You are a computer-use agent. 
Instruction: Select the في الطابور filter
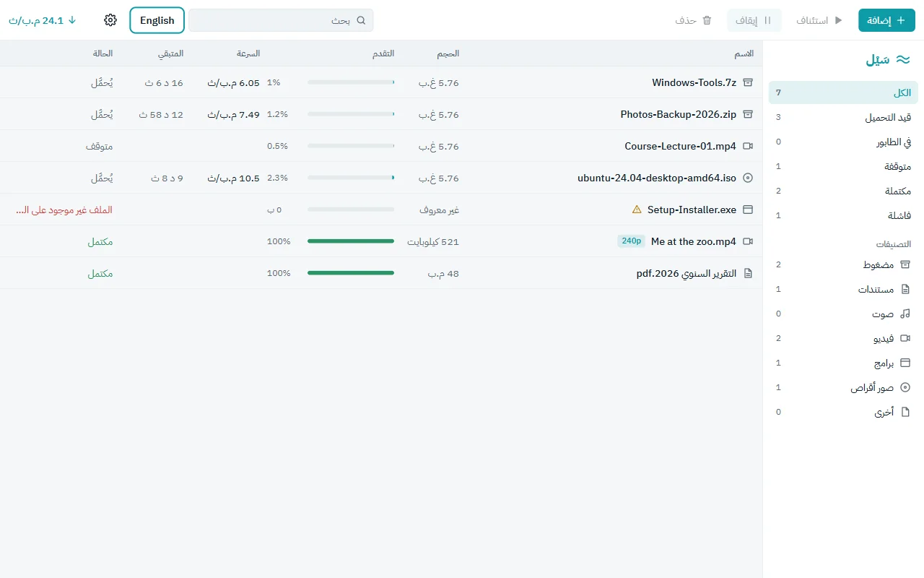[843, 142]
